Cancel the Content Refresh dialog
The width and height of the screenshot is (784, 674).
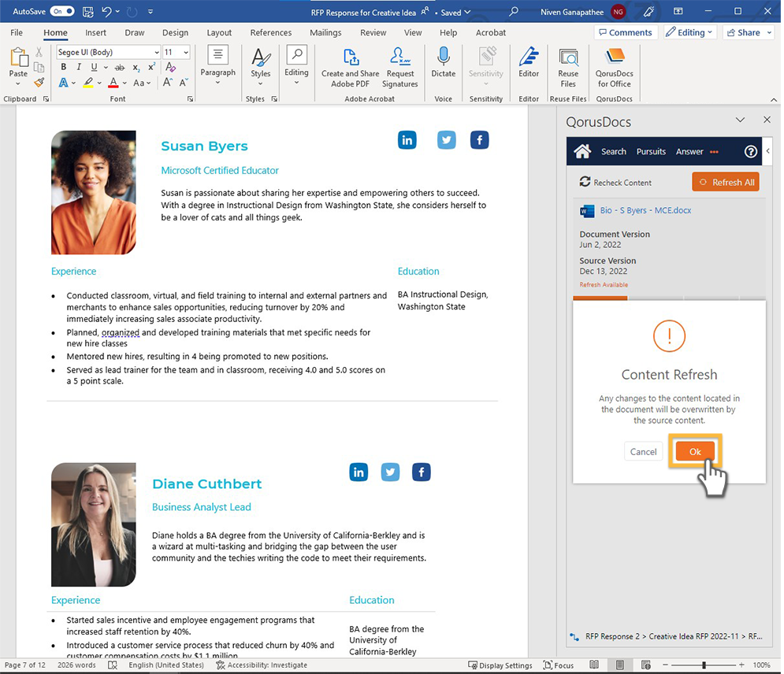pos(643,452)
